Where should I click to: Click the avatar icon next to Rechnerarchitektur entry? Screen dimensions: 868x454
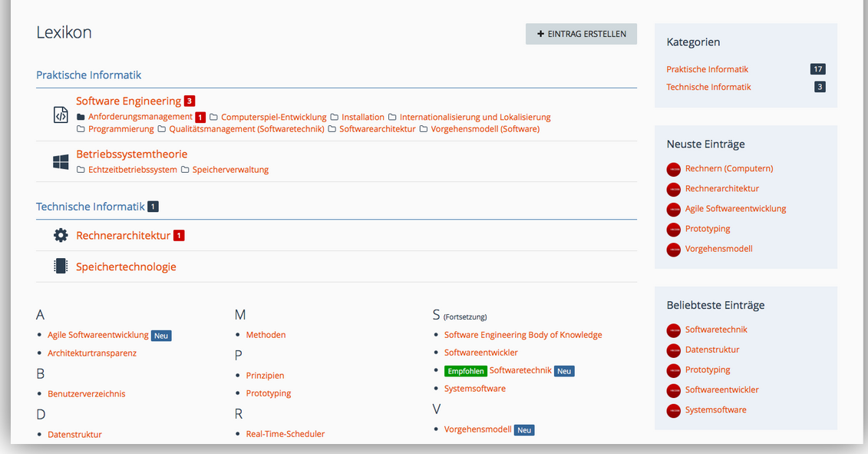click(674, 189)
